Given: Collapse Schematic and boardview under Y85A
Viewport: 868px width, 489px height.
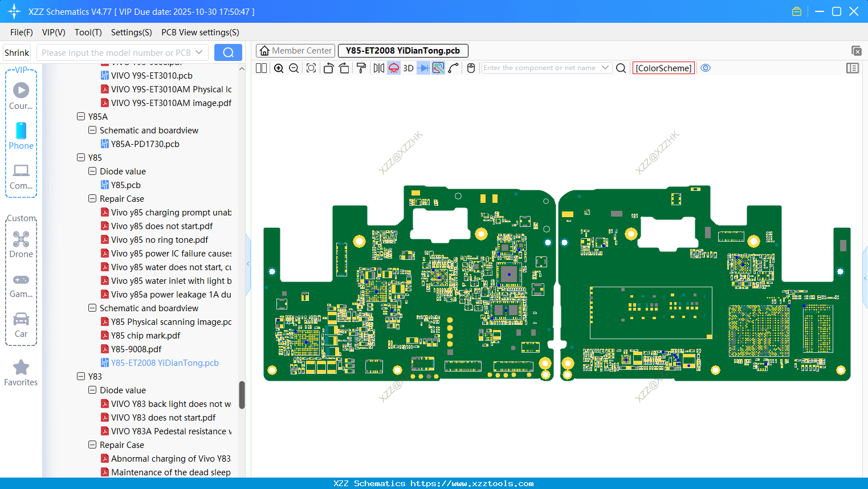Looking at the screenshot, I should click(x=92, y=130).
